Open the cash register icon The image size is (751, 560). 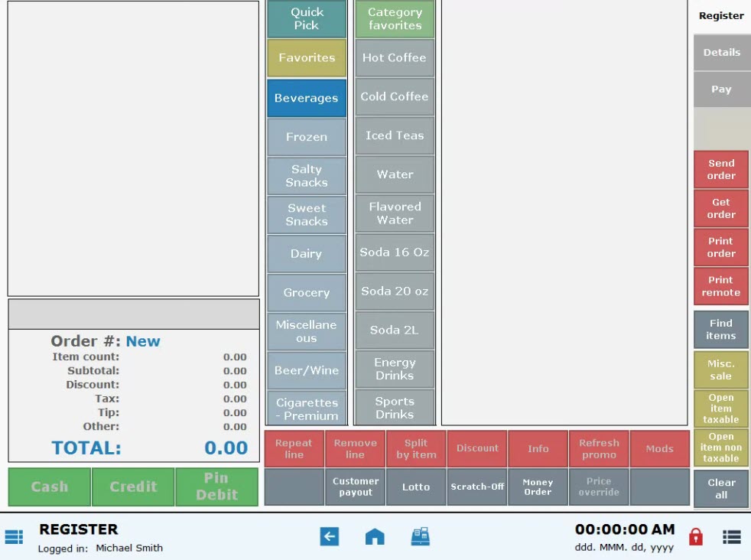(420, 537)
